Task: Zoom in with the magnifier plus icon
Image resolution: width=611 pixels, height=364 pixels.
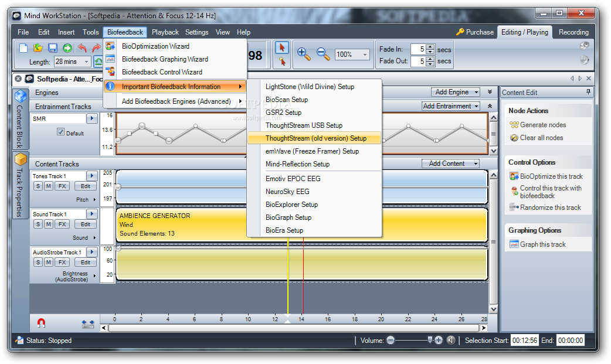Action: point(304,54)
